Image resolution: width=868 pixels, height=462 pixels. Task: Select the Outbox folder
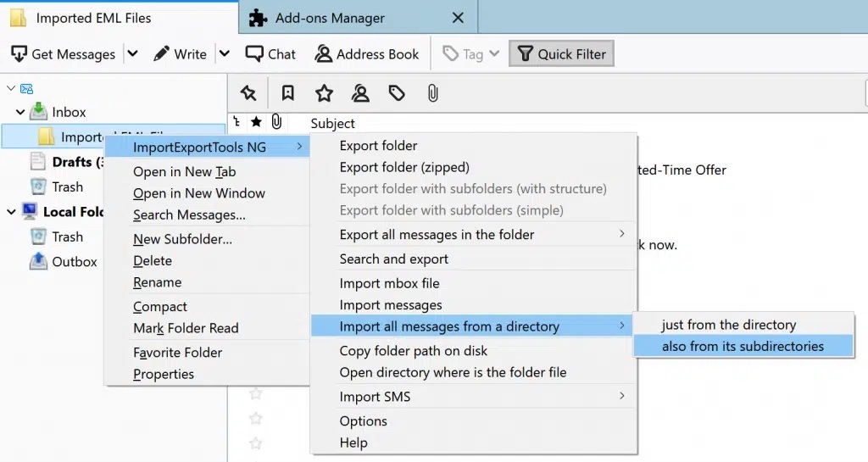click(x=75, y=262)
